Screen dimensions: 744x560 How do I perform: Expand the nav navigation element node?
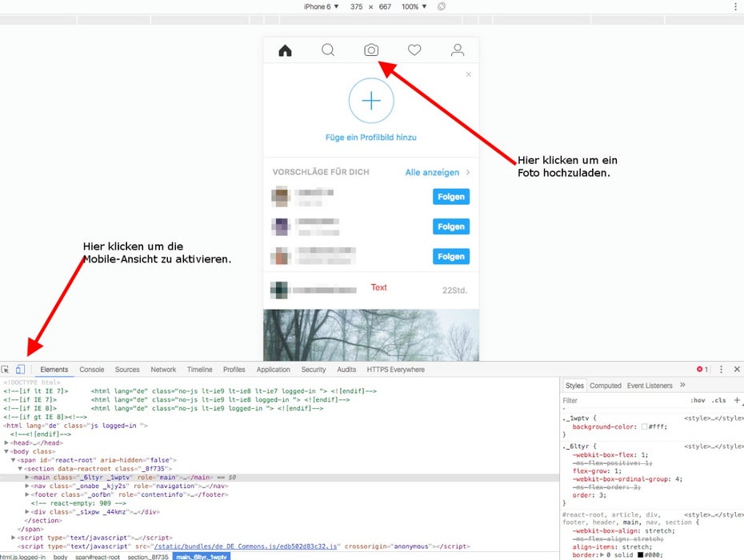click(x=27, y=486)
